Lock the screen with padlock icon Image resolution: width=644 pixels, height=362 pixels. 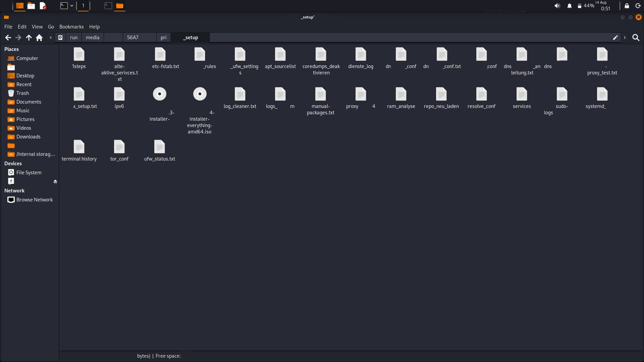[627, 6]
